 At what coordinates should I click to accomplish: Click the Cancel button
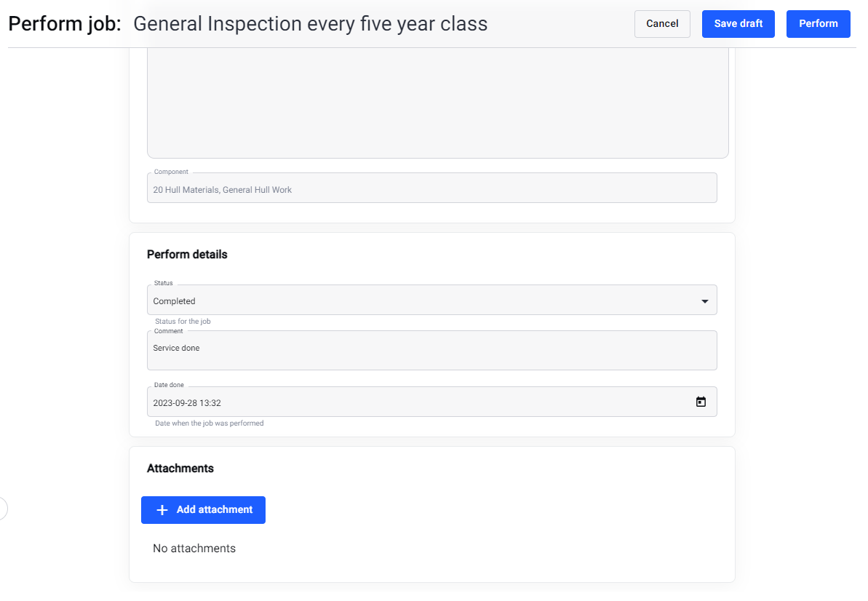tap(662, 24)
